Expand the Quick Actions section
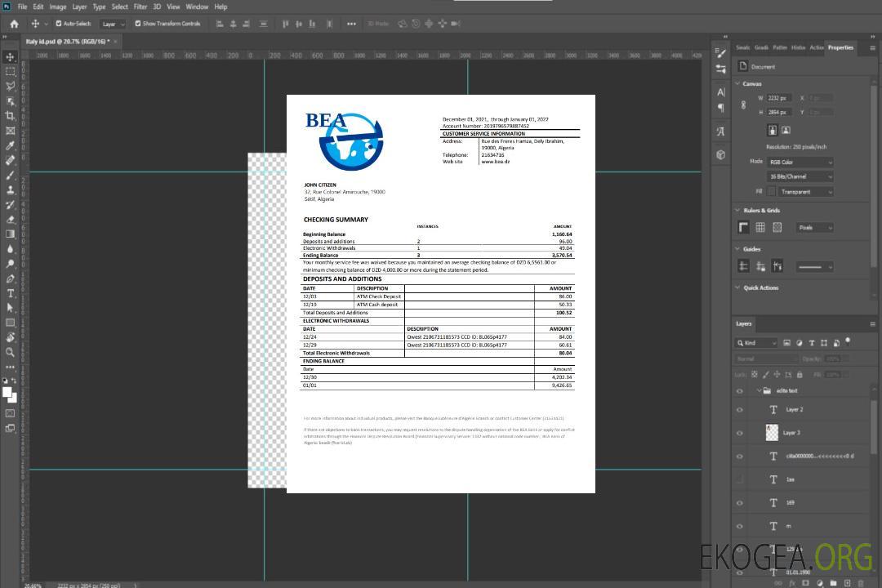 click(x=737, y=287)
